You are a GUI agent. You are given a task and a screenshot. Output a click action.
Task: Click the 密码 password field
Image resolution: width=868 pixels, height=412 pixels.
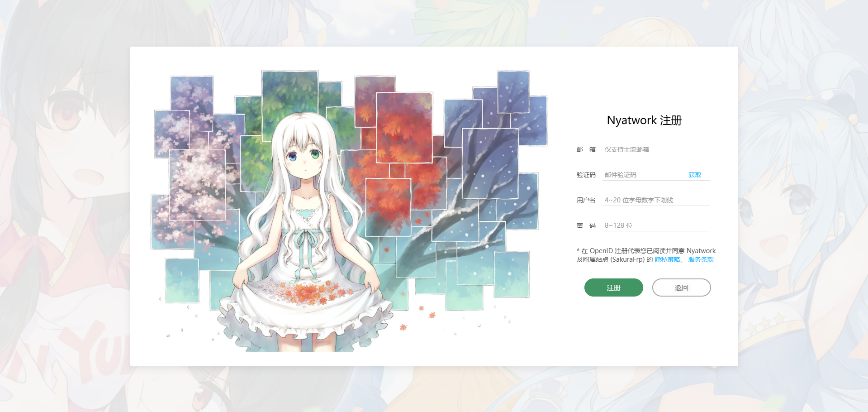[x=656, y=225]
